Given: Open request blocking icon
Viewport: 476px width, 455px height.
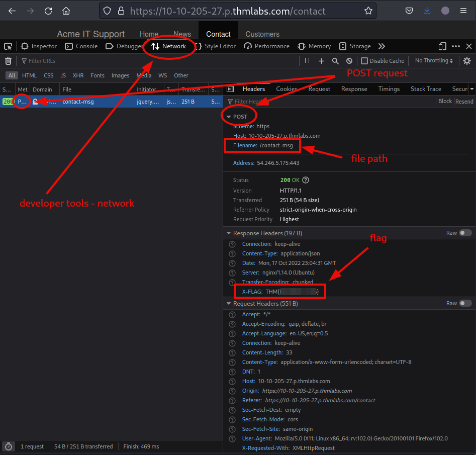Looking at the screenshot, I should [x=349, y=61].
